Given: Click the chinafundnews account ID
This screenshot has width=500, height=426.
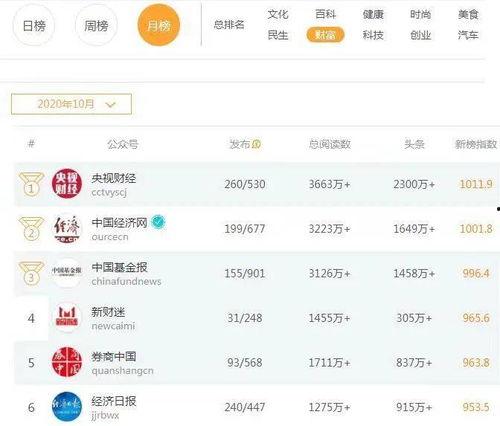Looking at the screenshot, I should click(x=126, y=281).
